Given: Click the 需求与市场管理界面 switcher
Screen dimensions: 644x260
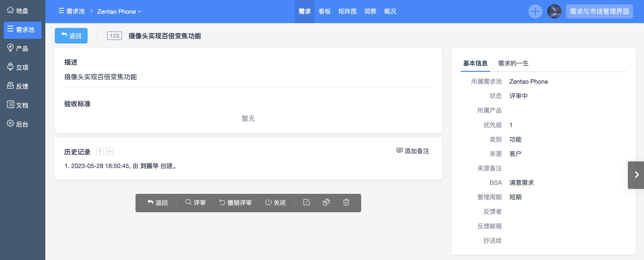Looking at the screenshot, I should coord(599,12).
